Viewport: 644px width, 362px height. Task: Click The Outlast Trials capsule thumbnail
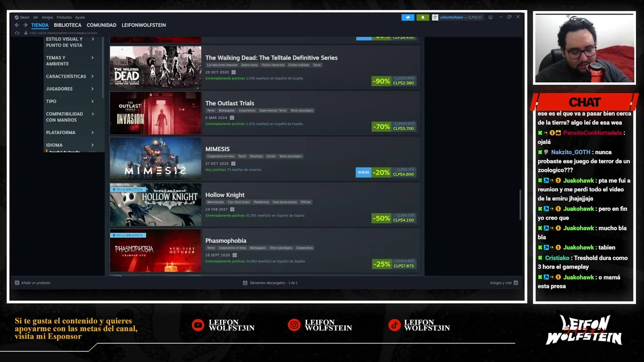(x=155, y=113)
